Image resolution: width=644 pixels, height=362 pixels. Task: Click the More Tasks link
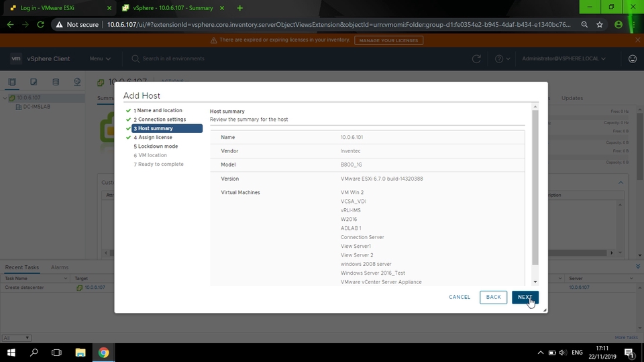(x=626, y=337)
